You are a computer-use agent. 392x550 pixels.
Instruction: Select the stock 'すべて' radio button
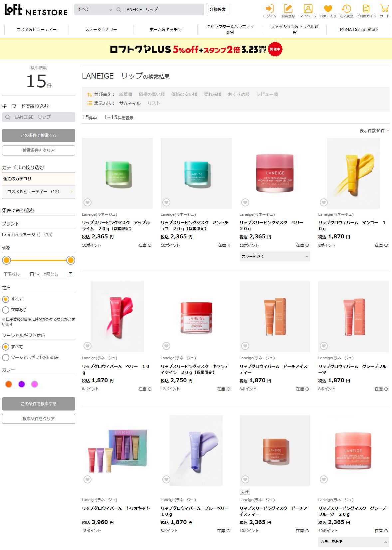[x=6, y=299]
